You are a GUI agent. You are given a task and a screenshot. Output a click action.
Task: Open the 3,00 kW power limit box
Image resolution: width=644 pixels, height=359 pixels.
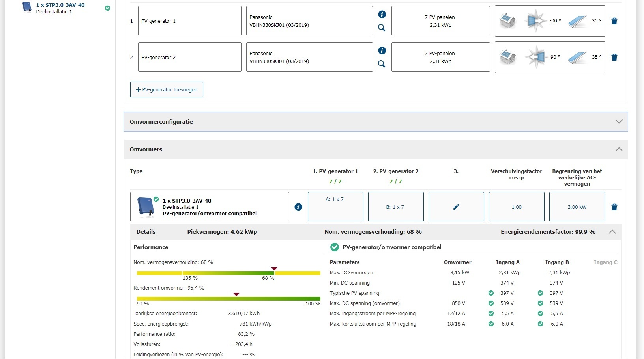577,207
